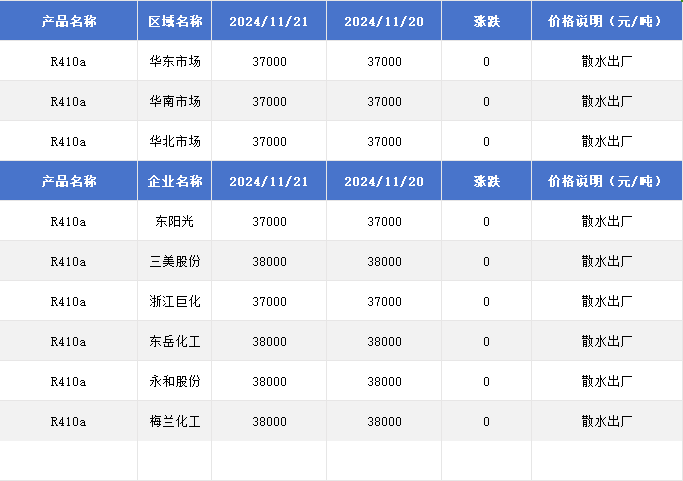Click 2024/11/20 header in region table
The width and height of the screenshot is (683, 481).
pyautogui.click(x=384, y=21)
